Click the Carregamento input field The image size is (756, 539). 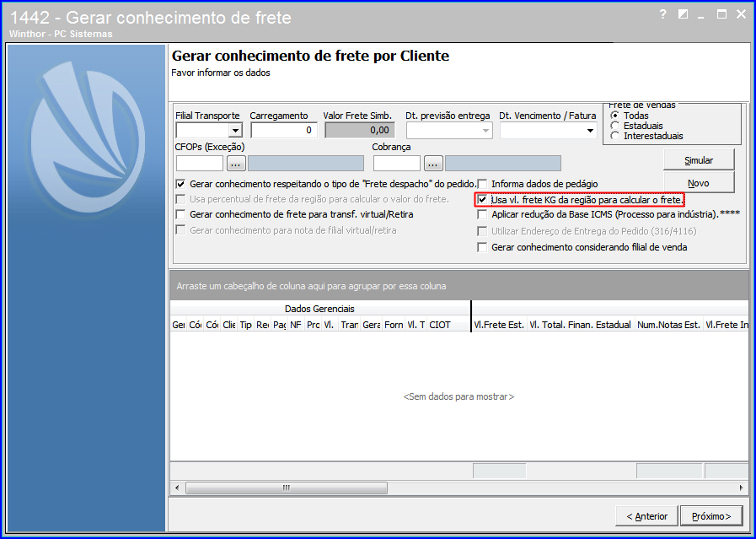coord(283,130)
